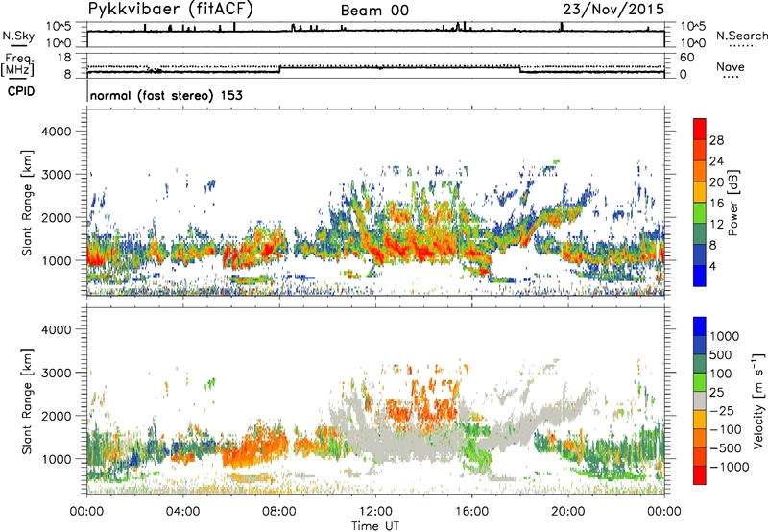Click the -1000 tick on Velocity colorbar
This screenshot has width=768, height=532.
coord(730,467)
